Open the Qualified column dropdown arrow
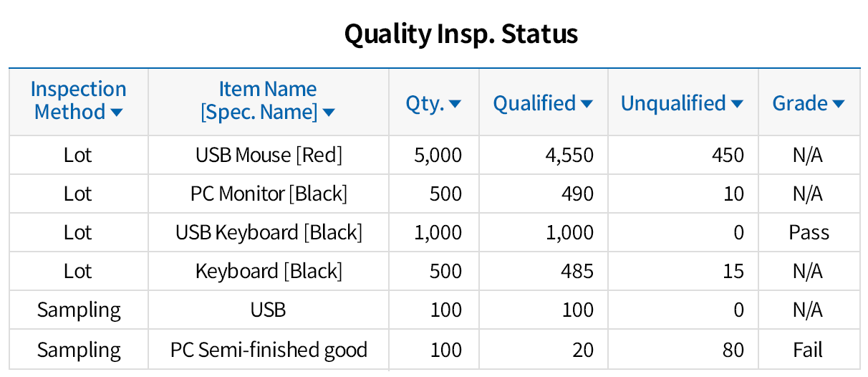The image size is (868, 377). coord(587,105)
